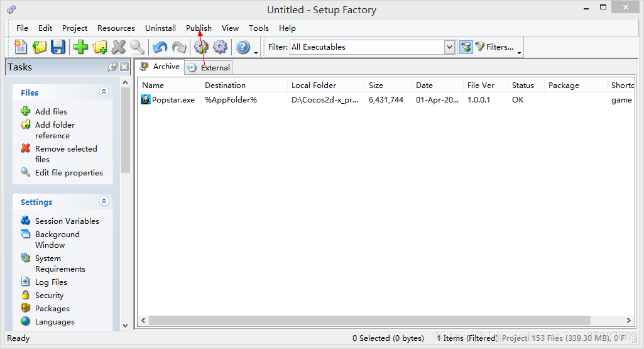Open the Edit menu
The image size is (644, 349).
coord(45,28)
